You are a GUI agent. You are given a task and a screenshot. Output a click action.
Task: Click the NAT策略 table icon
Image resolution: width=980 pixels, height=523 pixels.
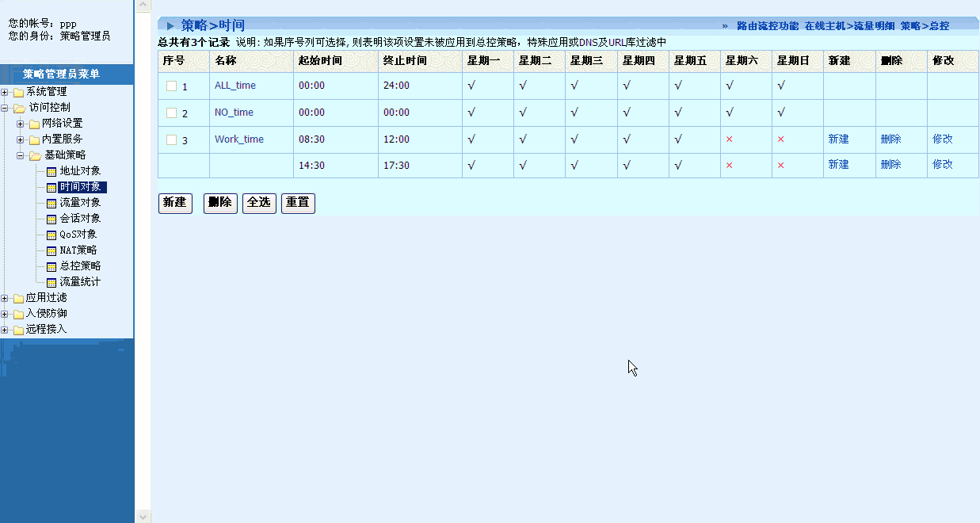[x=51, y=250]
